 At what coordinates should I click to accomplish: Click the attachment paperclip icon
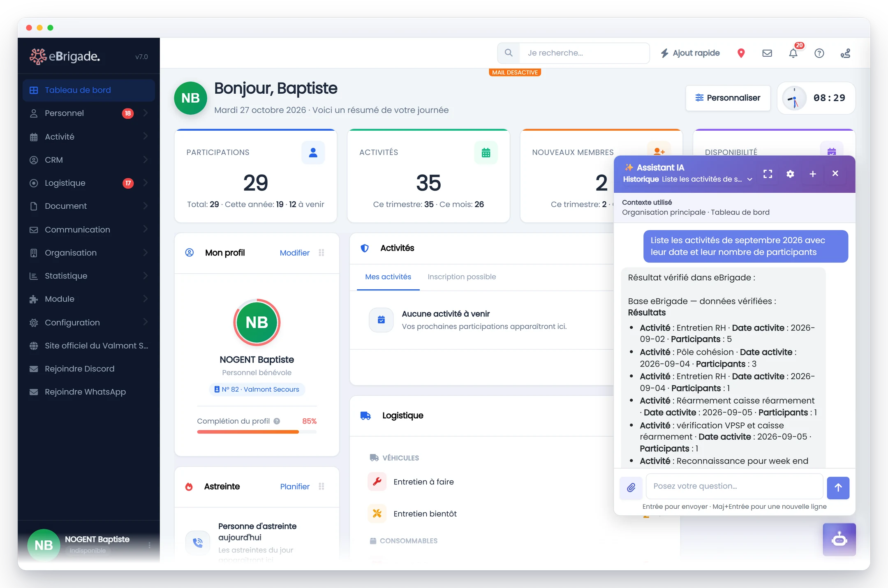[x=631, y=488]
